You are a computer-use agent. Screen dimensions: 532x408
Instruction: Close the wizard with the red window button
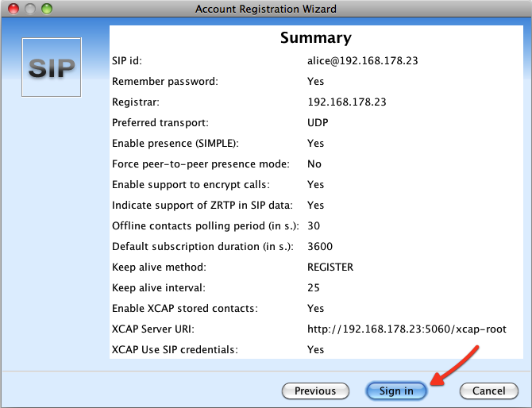point(13,9)
